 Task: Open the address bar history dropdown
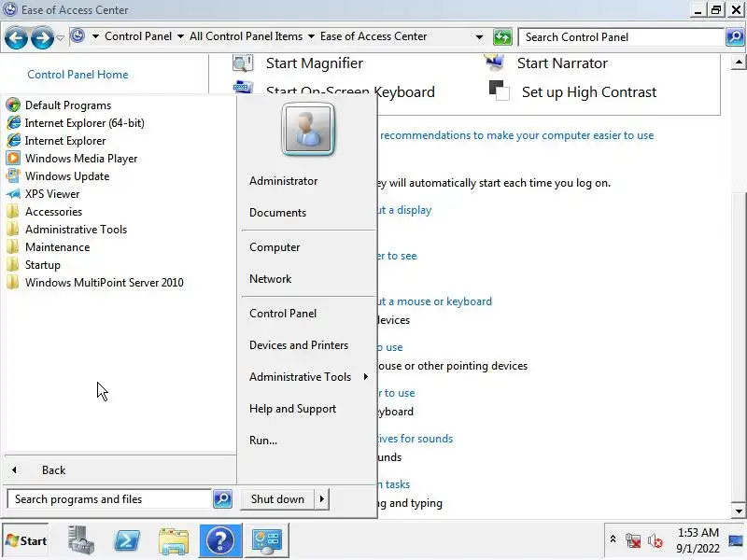point(479,36)
